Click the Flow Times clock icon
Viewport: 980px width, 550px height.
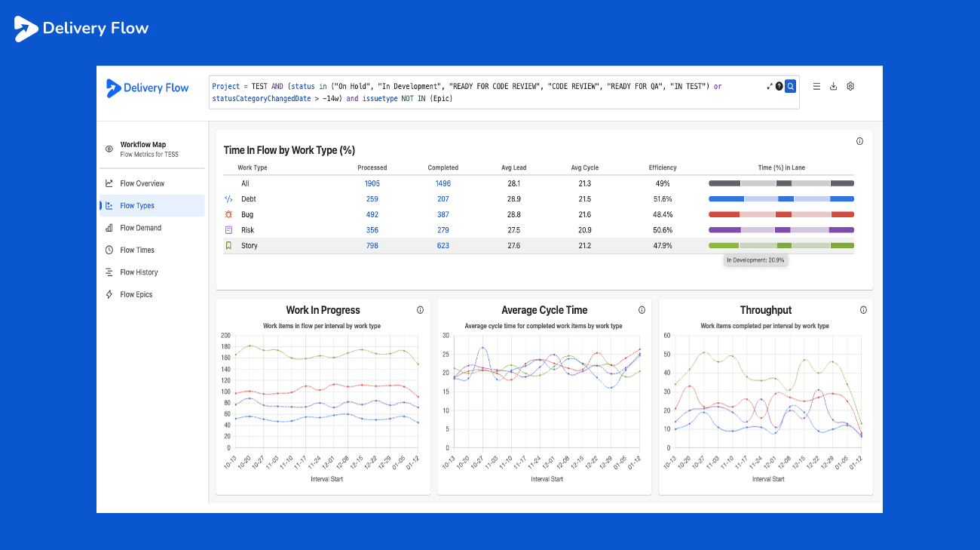(x=109, y=250)
